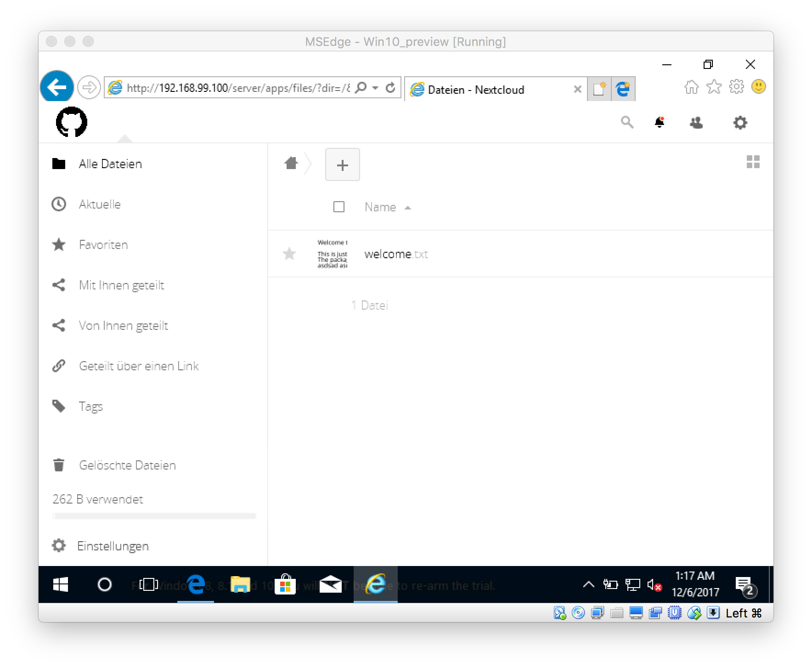Open the taskbar clock and date

(x=695, y=584)
